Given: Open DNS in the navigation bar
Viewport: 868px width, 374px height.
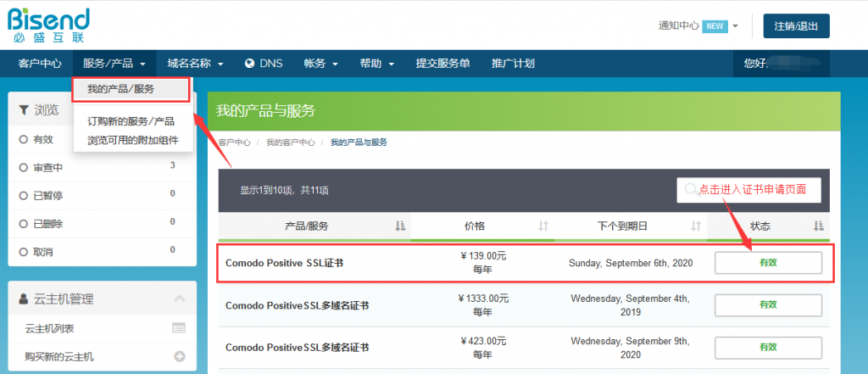Looking at the screenshot, I should (264, 64).
